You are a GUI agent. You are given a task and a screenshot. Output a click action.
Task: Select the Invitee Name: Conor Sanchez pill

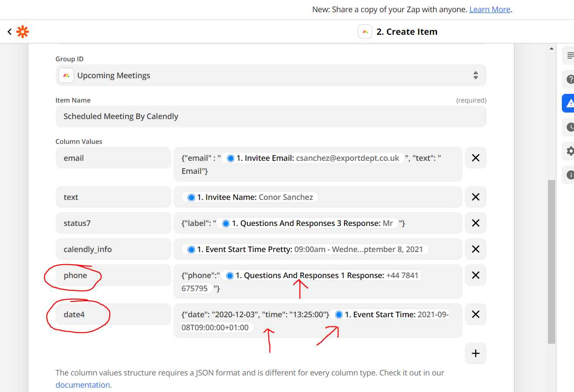click(250, 197)
